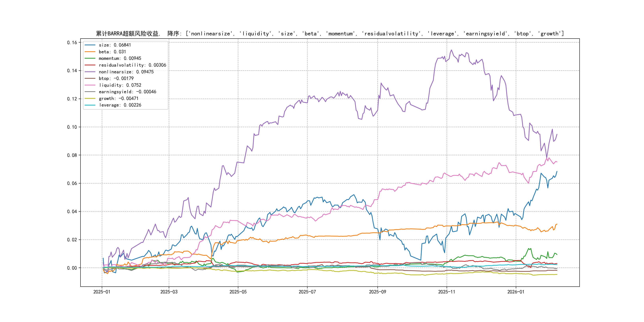Click the 0.08 y-axis tick label
This screenshot has height=322, width=644.
72,155
